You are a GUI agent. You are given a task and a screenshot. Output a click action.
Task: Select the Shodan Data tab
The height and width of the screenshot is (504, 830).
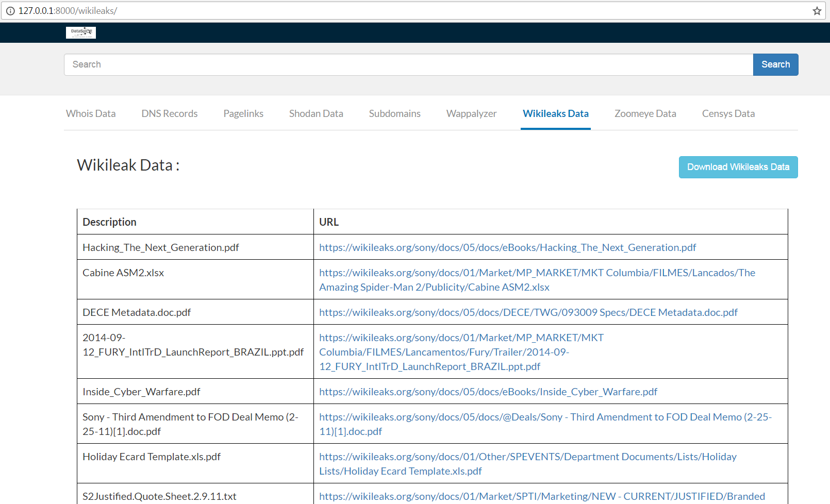coord(316,113)
